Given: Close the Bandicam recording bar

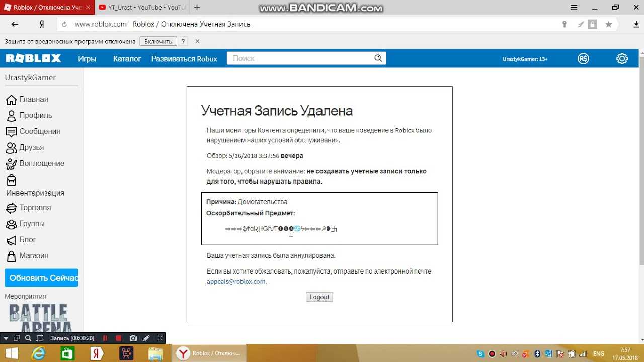Looking at the screenshot, I should pyautogui.click(x=160, y=338).
